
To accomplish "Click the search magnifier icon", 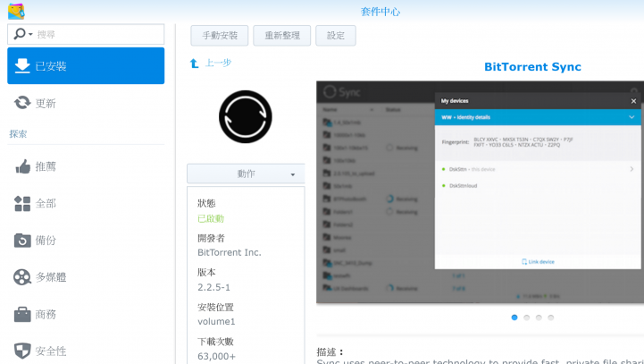I will point(20,34).
